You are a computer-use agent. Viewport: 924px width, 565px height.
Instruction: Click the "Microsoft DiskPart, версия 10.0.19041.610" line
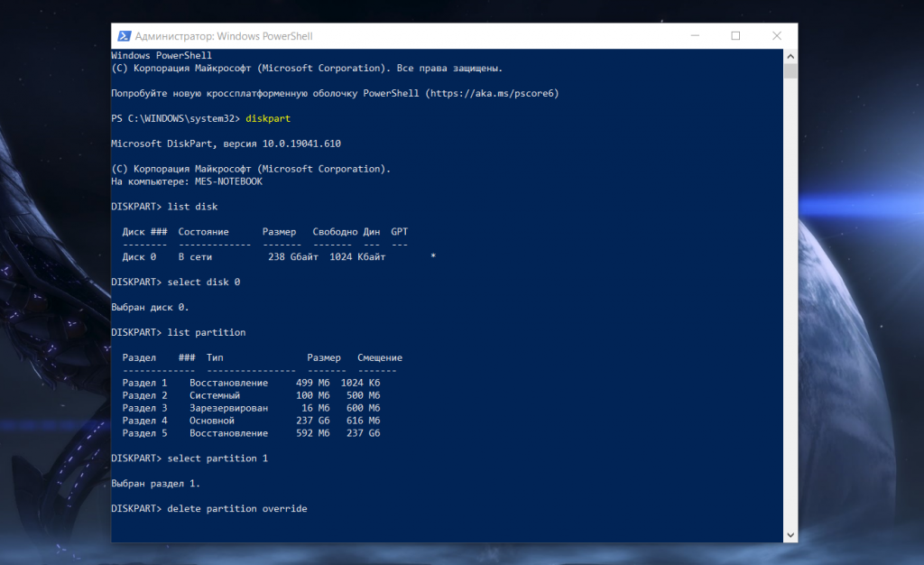tap(226, 144)
